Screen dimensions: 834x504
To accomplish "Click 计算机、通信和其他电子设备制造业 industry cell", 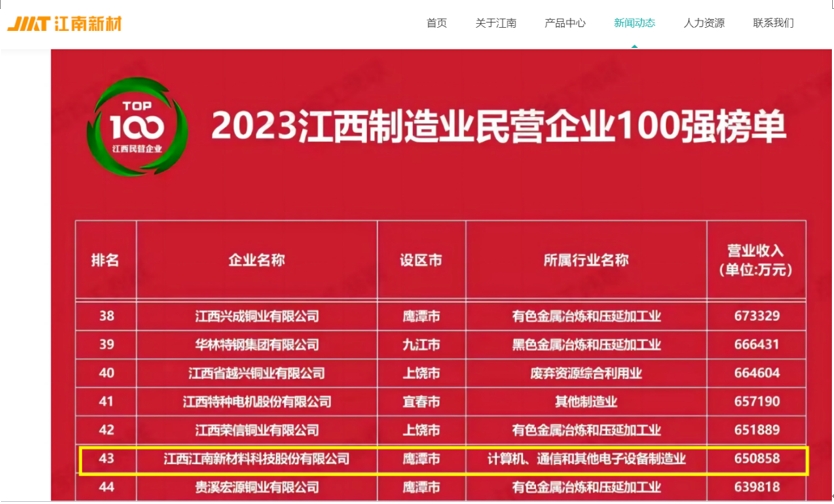I will (586, 458).
